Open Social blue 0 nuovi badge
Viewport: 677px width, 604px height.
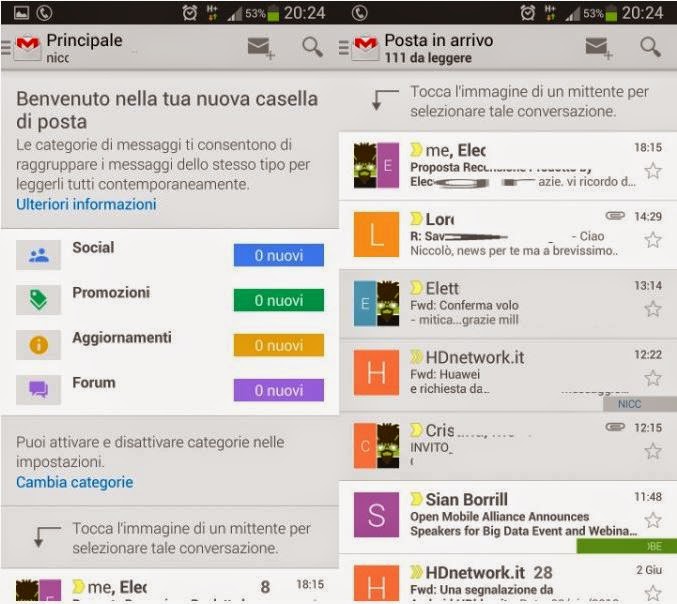(279, 255)
